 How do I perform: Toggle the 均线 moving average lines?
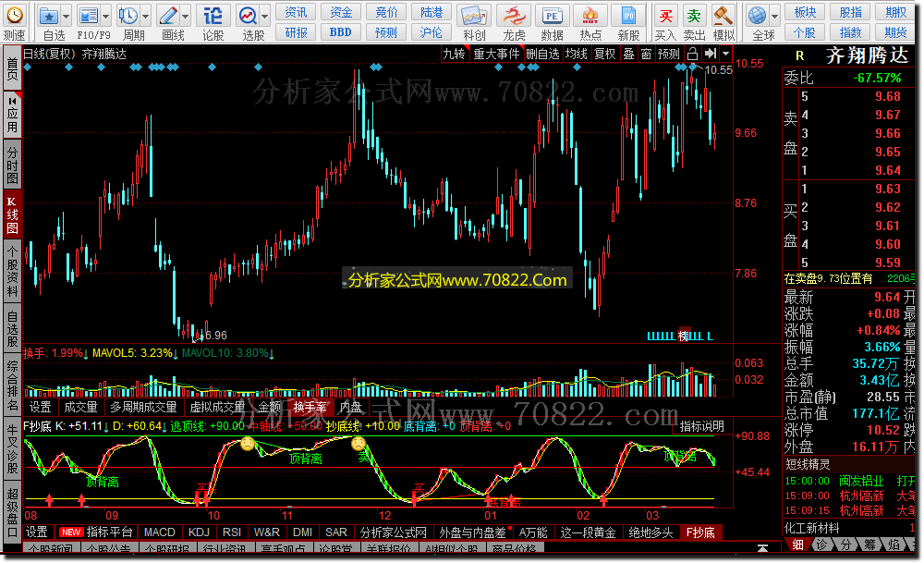pos(577,55)
